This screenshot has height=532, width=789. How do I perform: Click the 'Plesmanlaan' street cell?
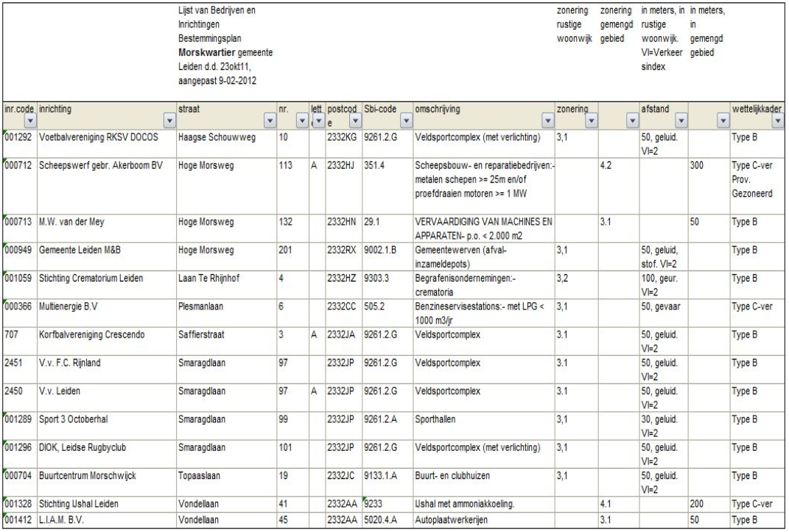tap(226, 312)
